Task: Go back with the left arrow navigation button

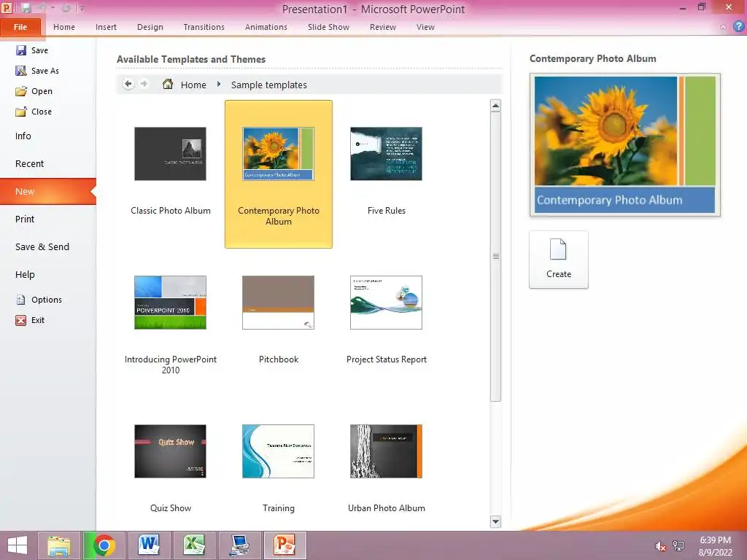Action: (x=128, y=85)
